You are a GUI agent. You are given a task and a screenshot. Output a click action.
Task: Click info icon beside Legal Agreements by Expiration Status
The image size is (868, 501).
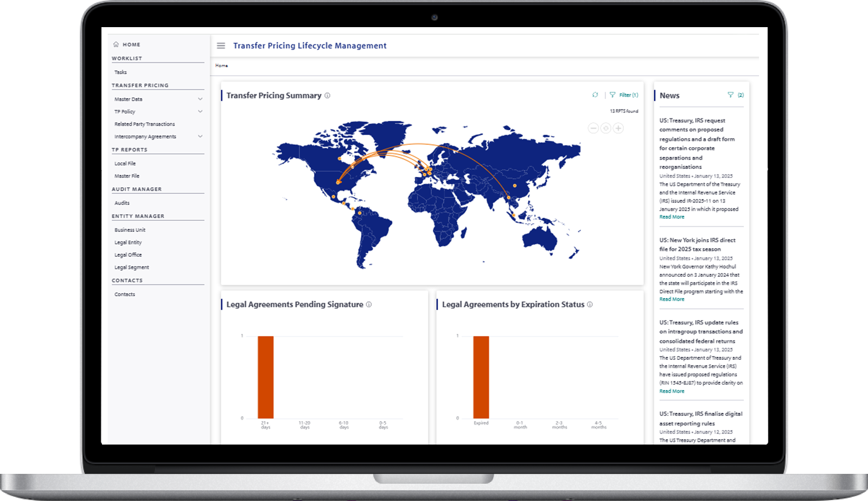tap(590, 305)
